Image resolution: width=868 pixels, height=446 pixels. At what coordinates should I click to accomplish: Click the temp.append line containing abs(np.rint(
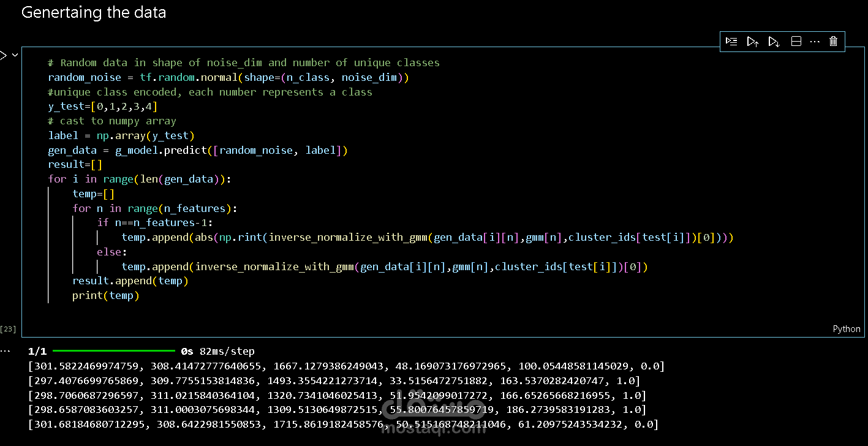tap(428, 237)
